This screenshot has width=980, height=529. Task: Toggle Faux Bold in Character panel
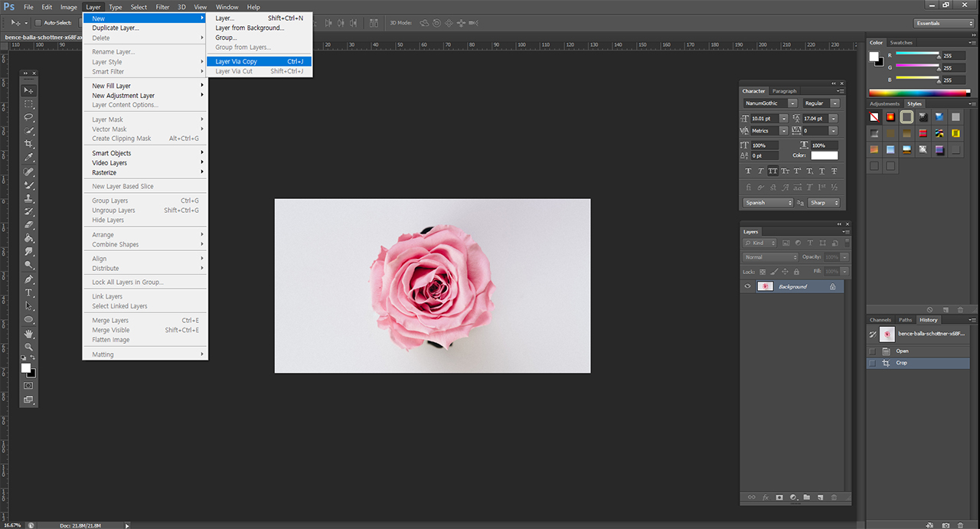point(749,171)
